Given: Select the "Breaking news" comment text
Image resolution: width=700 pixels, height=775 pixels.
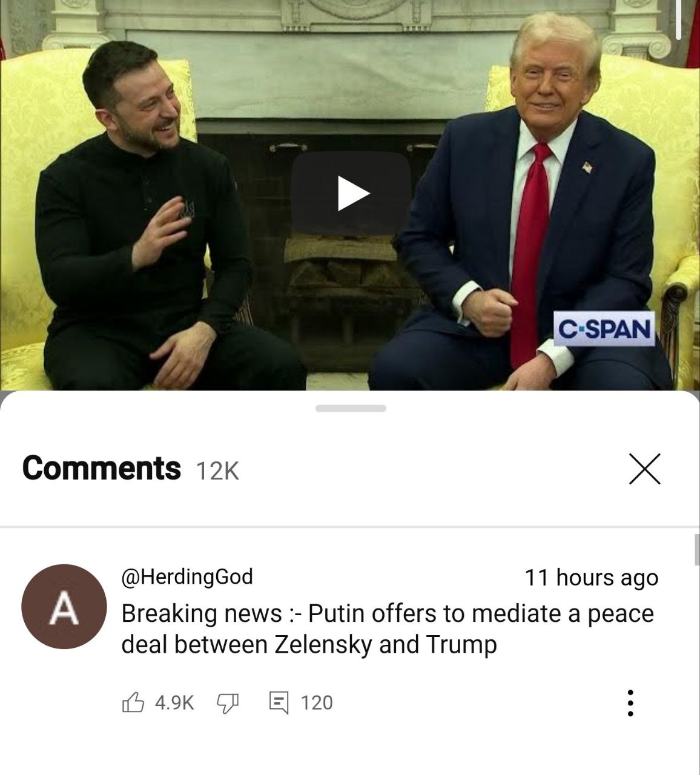Looking at the screenshot, I should [x=388, y=629].
